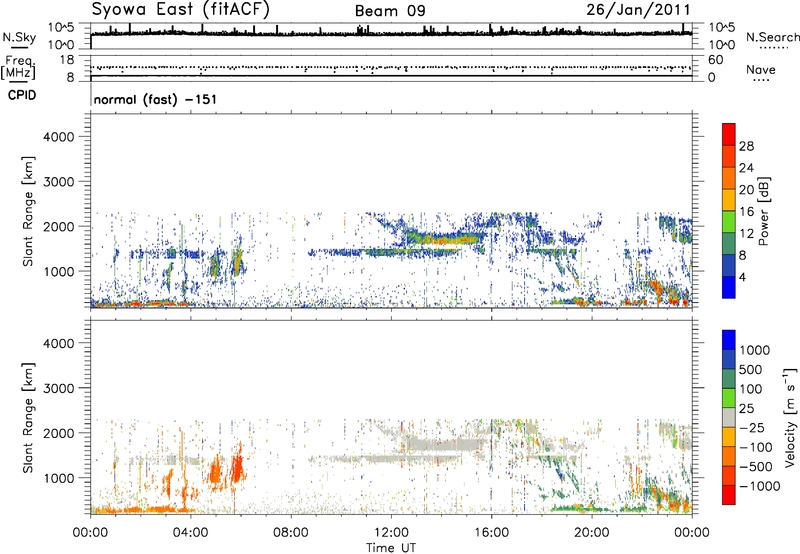
Task: Click the '12:00' time axis label
Action: click(x=391, y=533)
